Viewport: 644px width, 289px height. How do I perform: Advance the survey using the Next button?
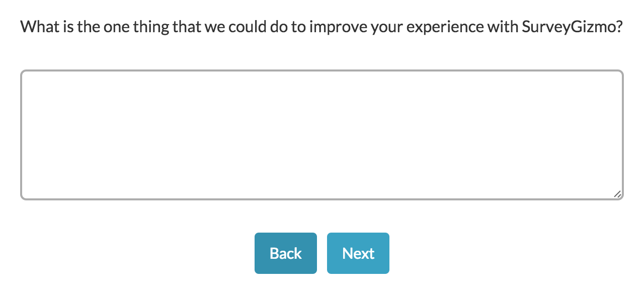click(x=358, y=253)
